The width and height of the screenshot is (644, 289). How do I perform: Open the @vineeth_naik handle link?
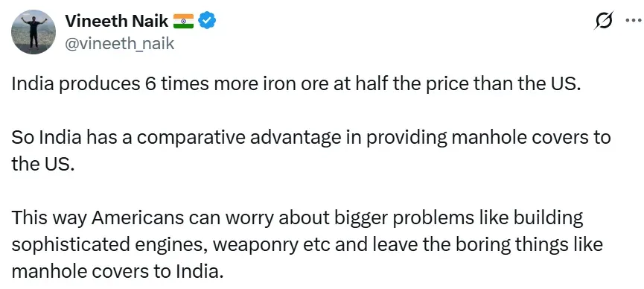[x=120, y=42]
